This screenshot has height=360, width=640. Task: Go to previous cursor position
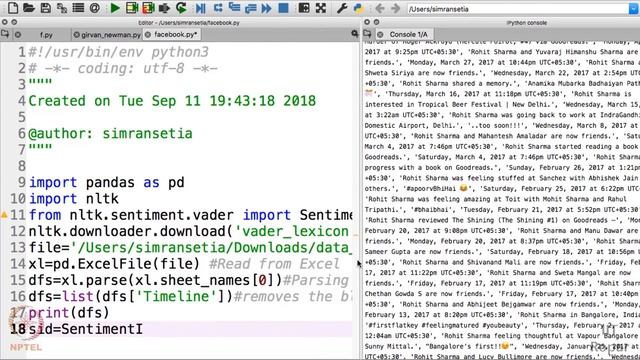(x=380, y=8)
